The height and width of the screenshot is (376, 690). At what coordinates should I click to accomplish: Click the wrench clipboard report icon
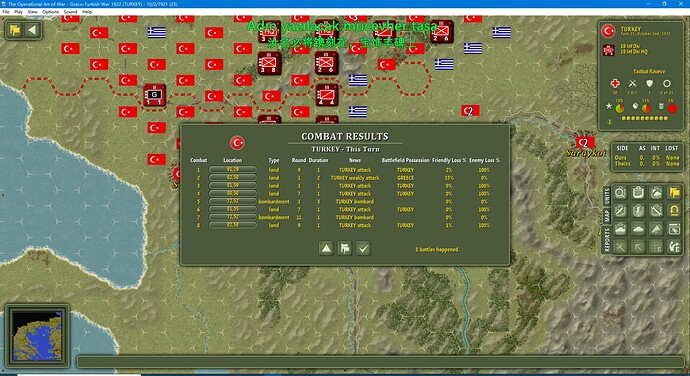(656, 211)
